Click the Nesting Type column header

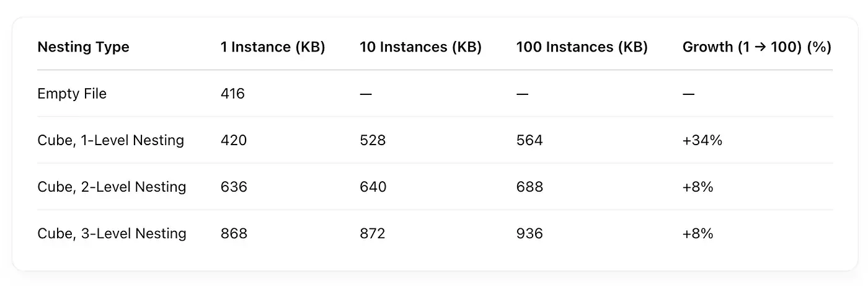point(83,47)
